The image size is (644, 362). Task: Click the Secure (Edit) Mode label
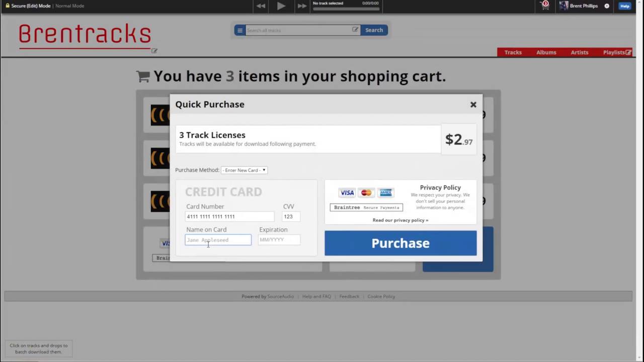pos(31,6)
